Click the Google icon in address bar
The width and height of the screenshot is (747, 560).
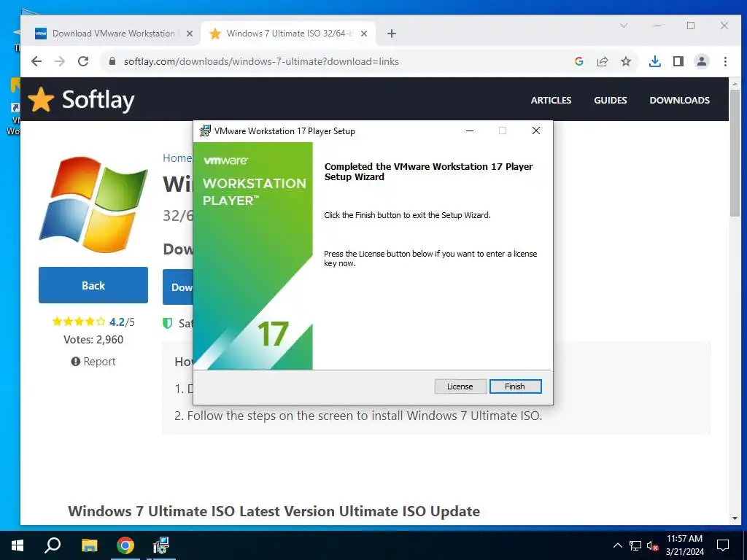coord(578,61)
